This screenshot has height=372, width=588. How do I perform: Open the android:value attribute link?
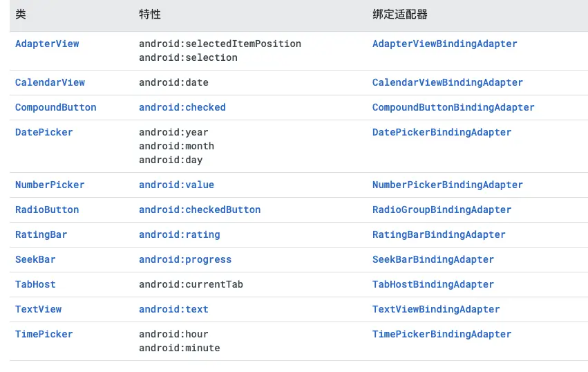176,185
